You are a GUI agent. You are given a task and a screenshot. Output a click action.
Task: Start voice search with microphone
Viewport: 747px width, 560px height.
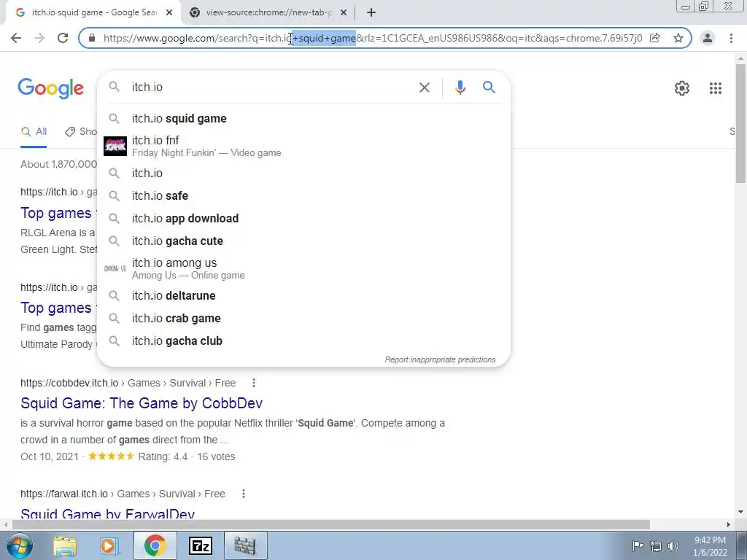click(x=460, y=87)
